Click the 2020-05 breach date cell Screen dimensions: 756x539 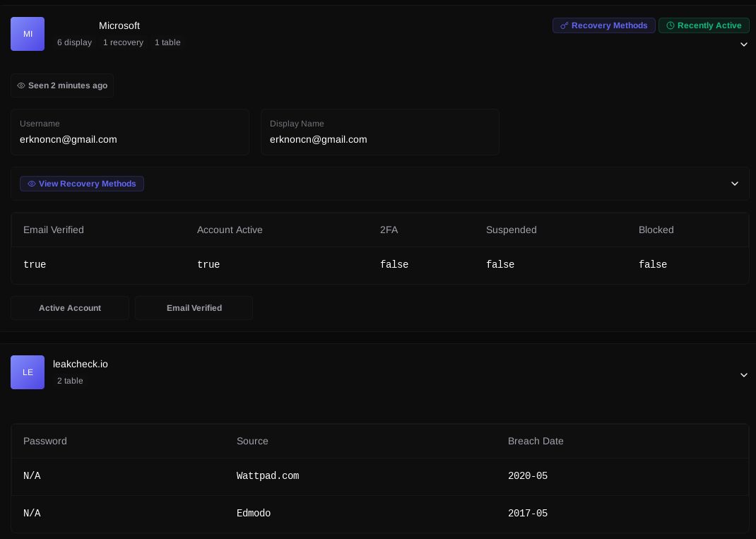528,476
